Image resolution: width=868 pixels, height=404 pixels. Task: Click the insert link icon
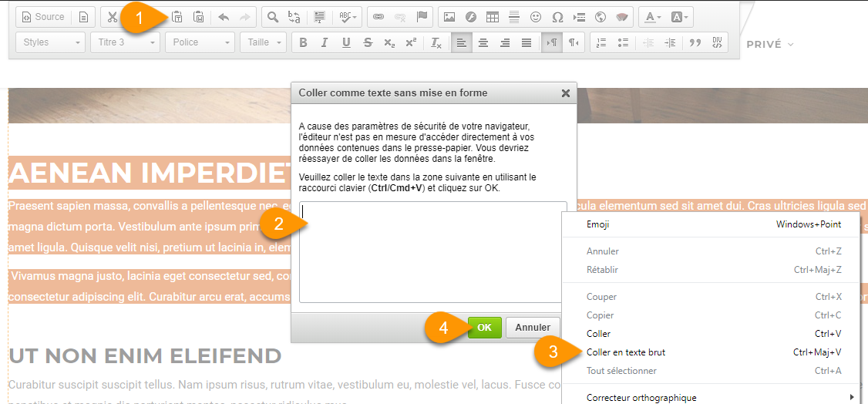coord(378,16)
